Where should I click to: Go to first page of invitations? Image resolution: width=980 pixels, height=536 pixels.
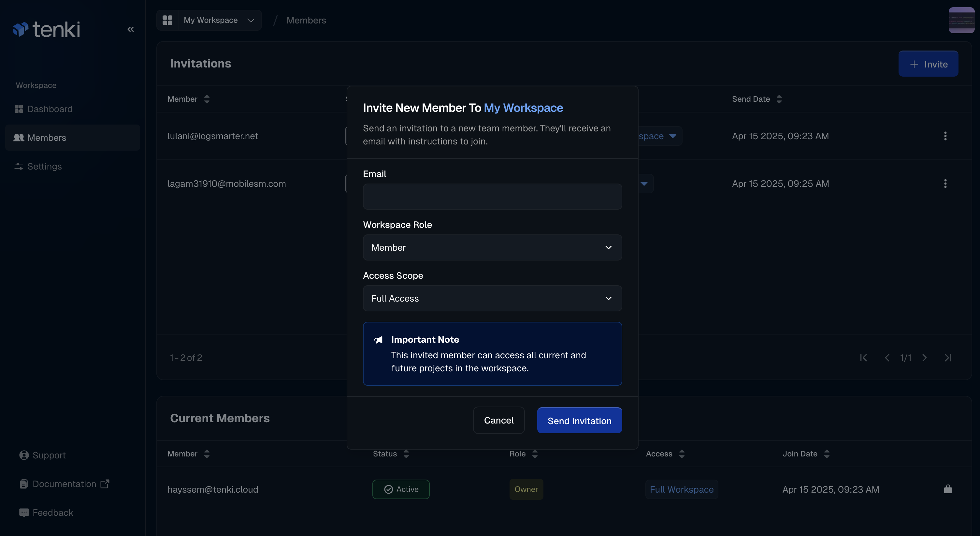coord(864,357)
